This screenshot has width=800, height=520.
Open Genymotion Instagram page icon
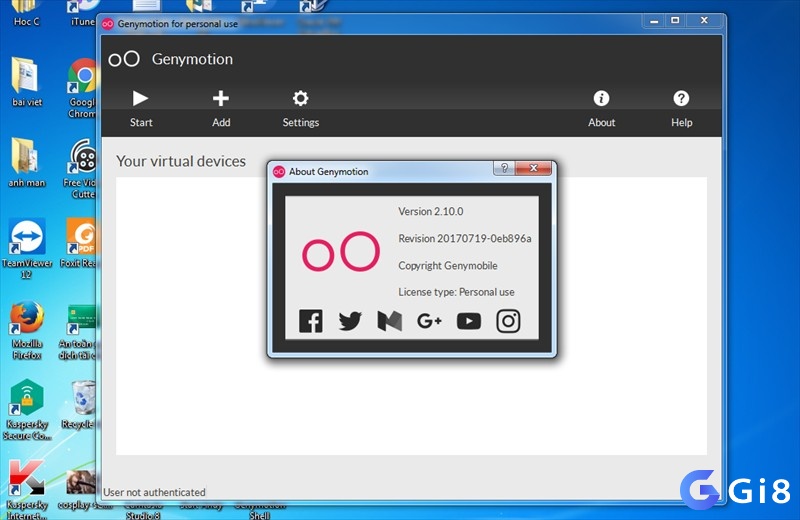pos(508,321)
